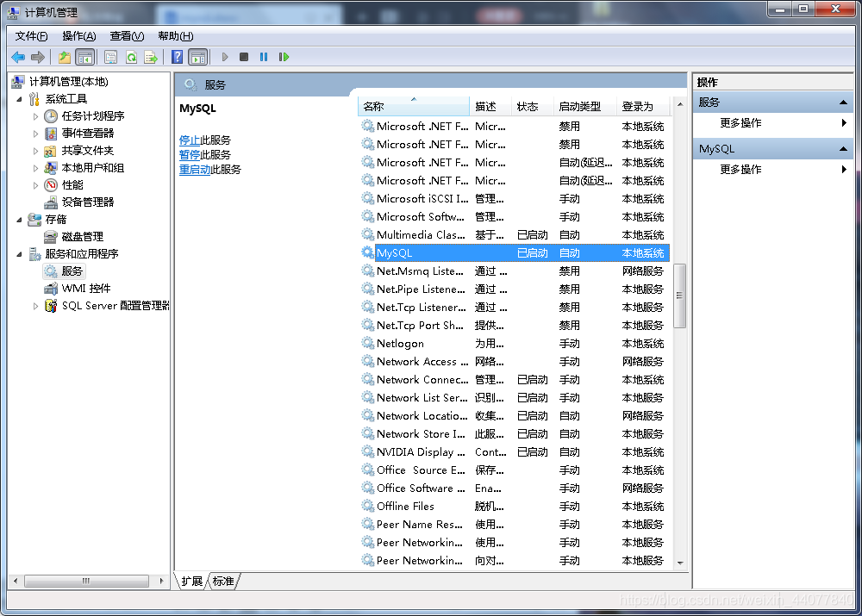Expand the 任务计划程序 node arrow
Screen dimensions: 862x616
35,116
